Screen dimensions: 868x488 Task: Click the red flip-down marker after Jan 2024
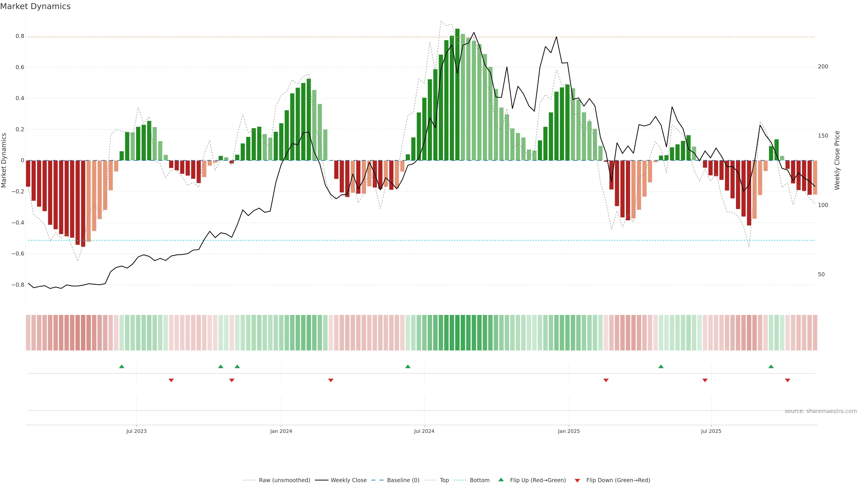point(330,380)
